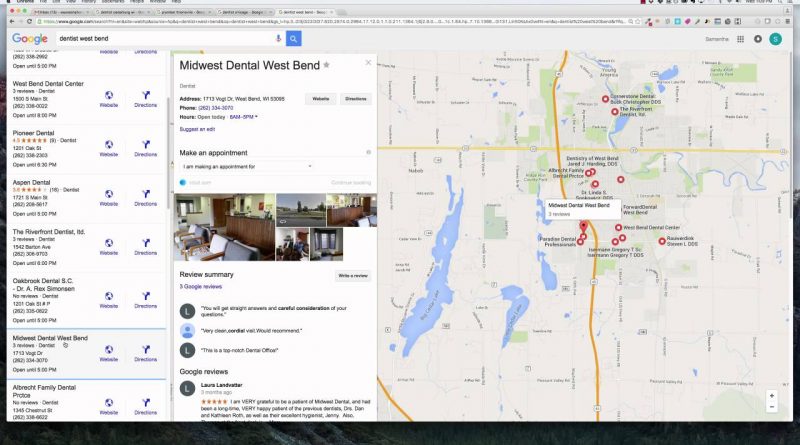Open West Bend Dental Center website globe icon
The height and width of the screenshot is (445, 800).
(x=108, y=95)
